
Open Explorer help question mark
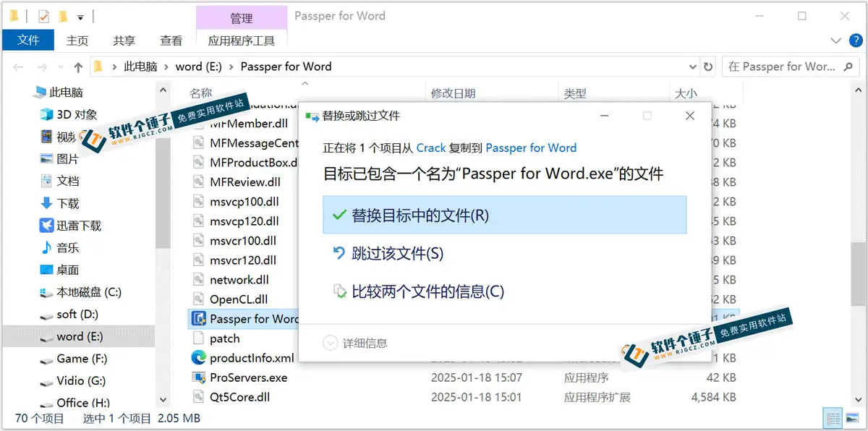(x=854, y=40)
